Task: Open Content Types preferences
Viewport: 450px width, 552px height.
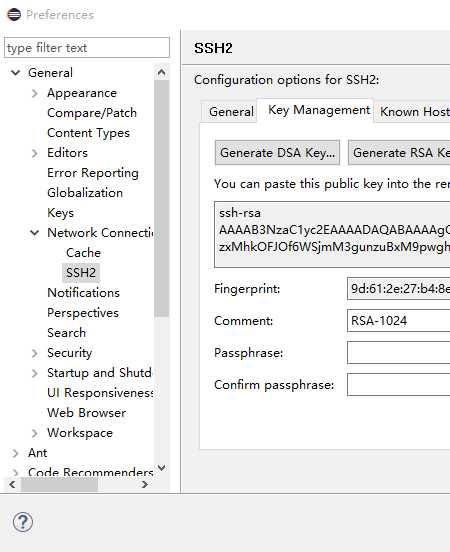Action: click(88, 133)
